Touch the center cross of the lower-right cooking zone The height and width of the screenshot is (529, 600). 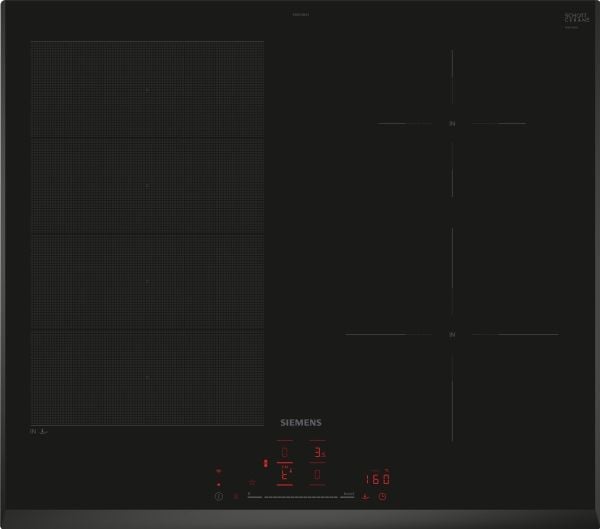pyautogui.click(x=452, y=335)
